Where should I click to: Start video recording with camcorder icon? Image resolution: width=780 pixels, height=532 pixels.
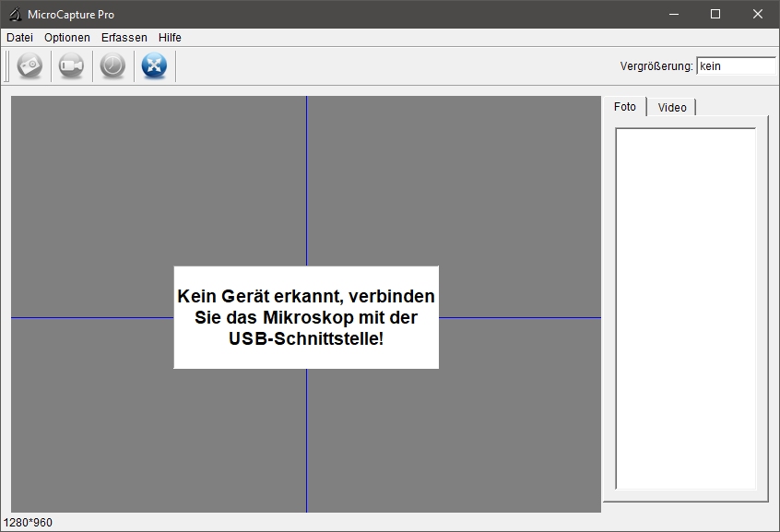pyautogui.click(x=71, y=65)
